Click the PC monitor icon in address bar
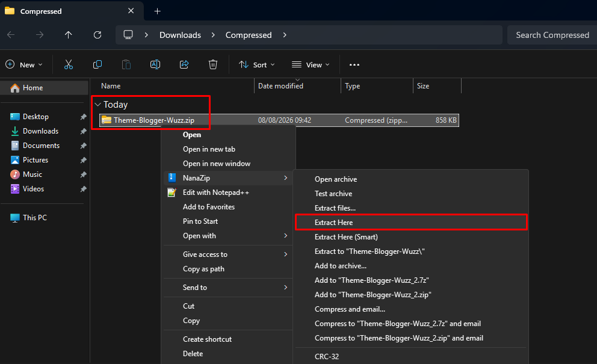Viewport: 597px width, 364px height. point(128,35)
